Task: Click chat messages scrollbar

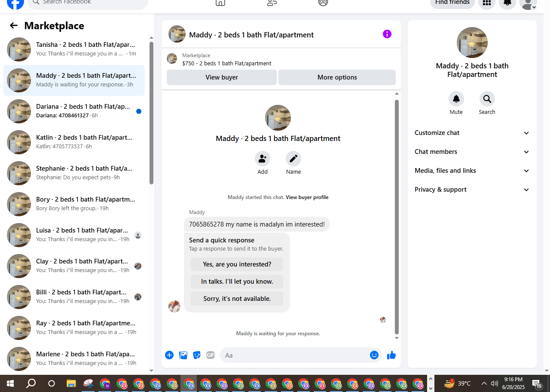Action: [x=397, y=217]
